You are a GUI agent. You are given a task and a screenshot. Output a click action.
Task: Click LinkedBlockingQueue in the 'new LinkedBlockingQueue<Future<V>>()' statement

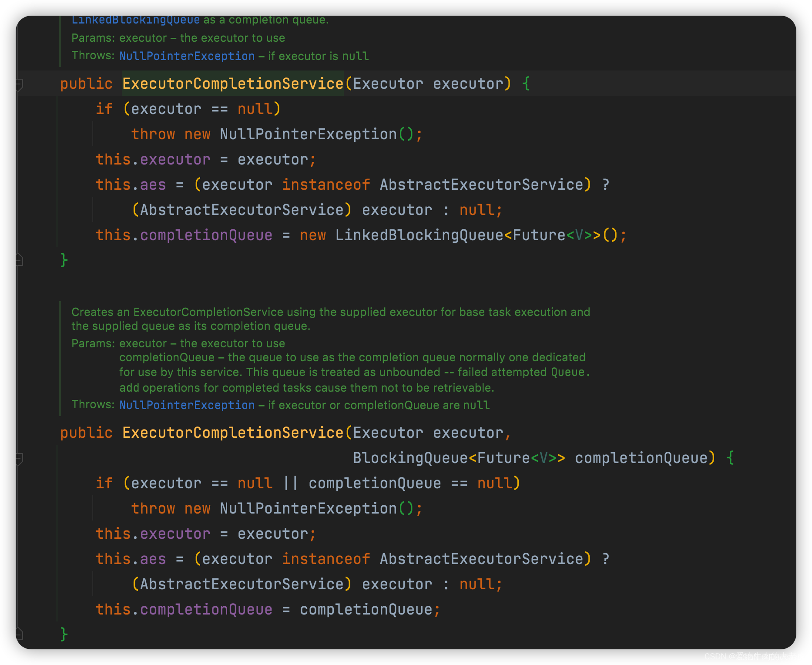[x=419, y=235]
